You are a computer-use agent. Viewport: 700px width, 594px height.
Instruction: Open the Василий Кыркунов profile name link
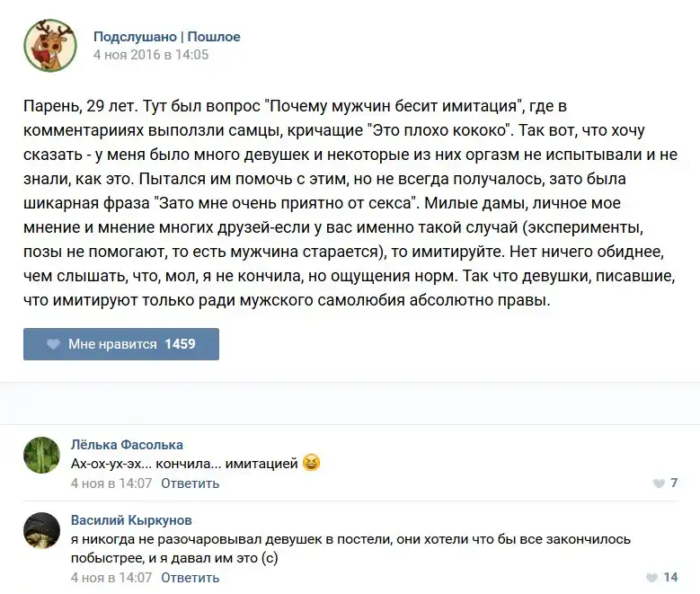[x=131, y=520]
